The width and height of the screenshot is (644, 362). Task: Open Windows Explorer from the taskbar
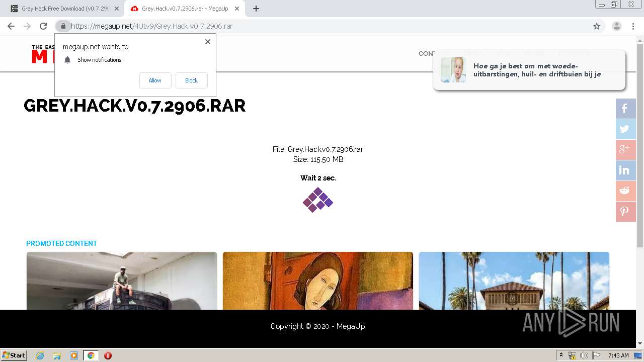click(57, 355)
